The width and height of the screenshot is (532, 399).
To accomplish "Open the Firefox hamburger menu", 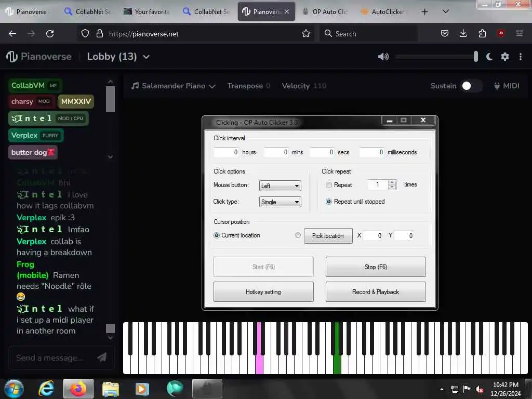I will (520, 33).
